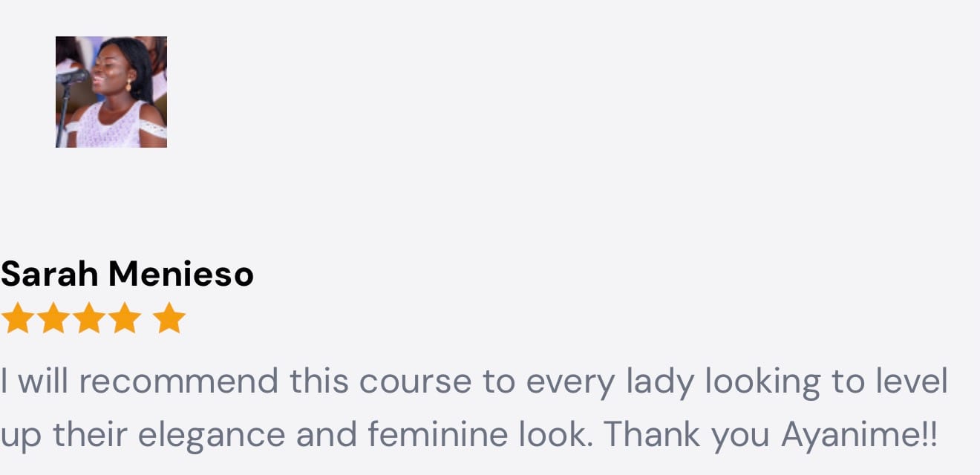The height and width of the screenshot is (475, 980).
Task: Select the third rating star
Action: (x=89, y=318)
